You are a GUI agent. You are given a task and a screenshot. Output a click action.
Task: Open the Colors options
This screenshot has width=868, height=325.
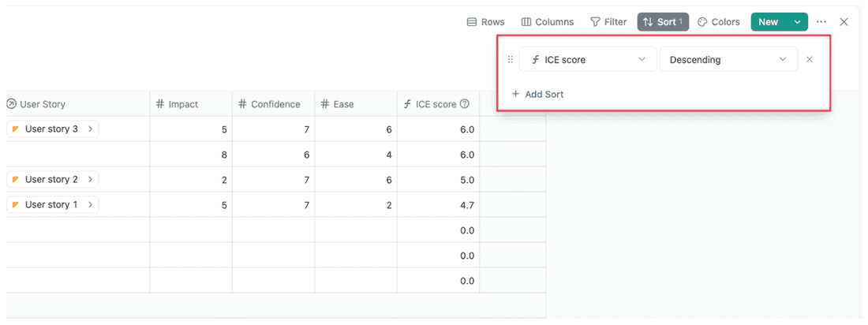[x=719, y=22]
